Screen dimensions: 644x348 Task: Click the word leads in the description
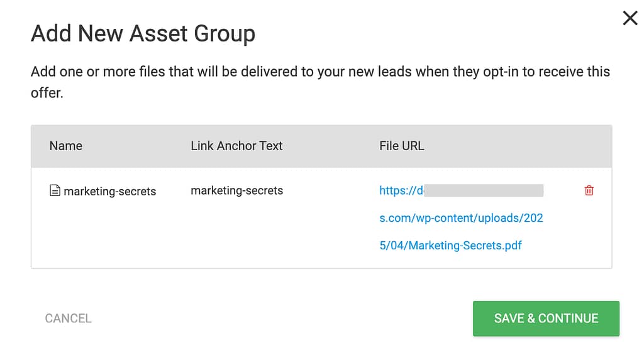[395, 72]
